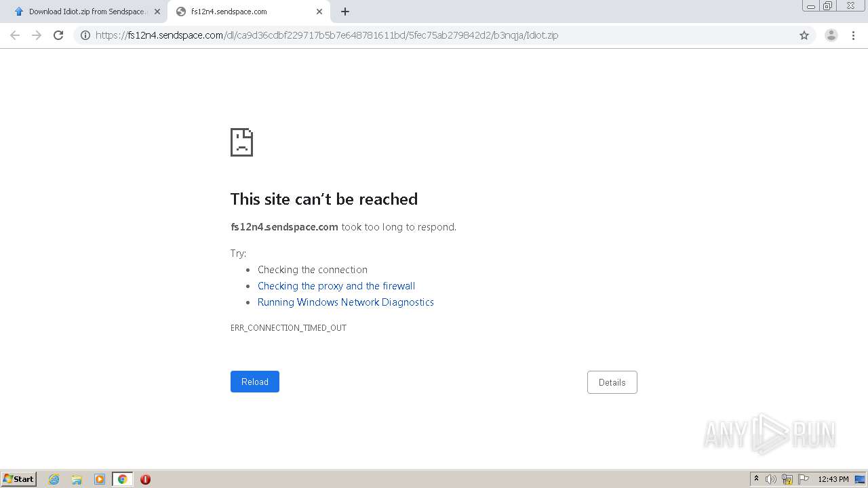Open the red Opera taskbar icon
Image resolution: width=868 pixels, height=488 pixels.
click(x=145, y=479)
